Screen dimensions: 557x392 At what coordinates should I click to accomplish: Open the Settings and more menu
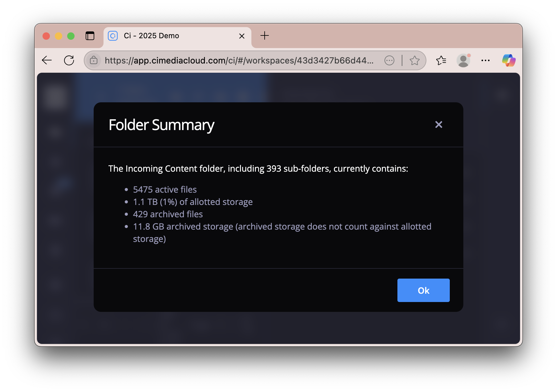(x=486, y=60)
